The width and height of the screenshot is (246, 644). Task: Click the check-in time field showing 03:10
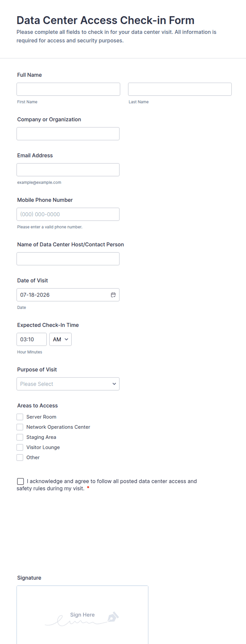pos(31,339)
